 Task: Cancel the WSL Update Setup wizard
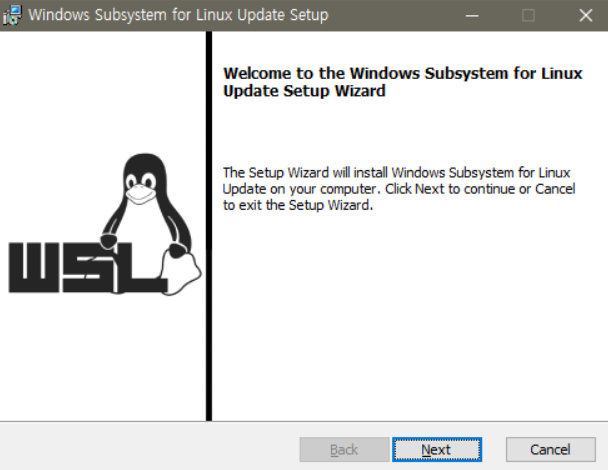[551, 449]
